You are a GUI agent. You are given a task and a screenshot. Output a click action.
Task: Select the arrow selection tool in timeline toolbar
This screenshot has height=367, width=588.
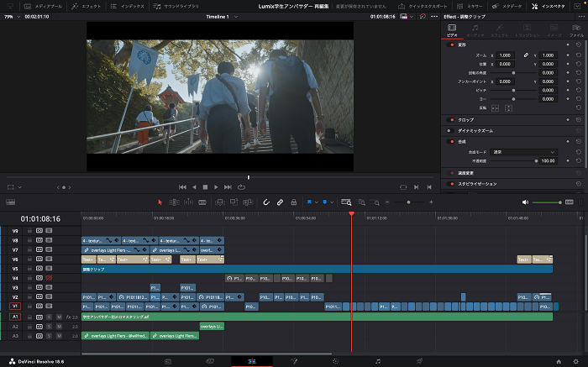[160, 202]
